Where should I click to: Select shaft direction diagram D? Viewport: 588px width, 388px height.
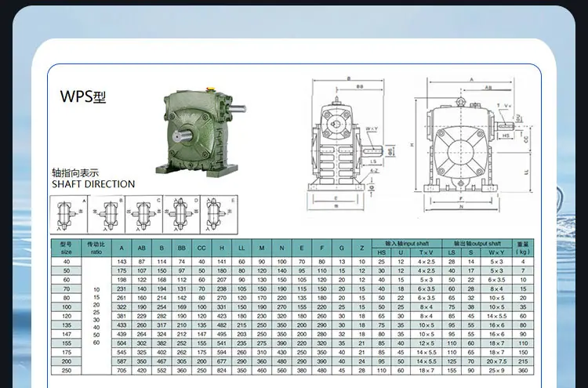pyautogui.click(x=182, y=215)
